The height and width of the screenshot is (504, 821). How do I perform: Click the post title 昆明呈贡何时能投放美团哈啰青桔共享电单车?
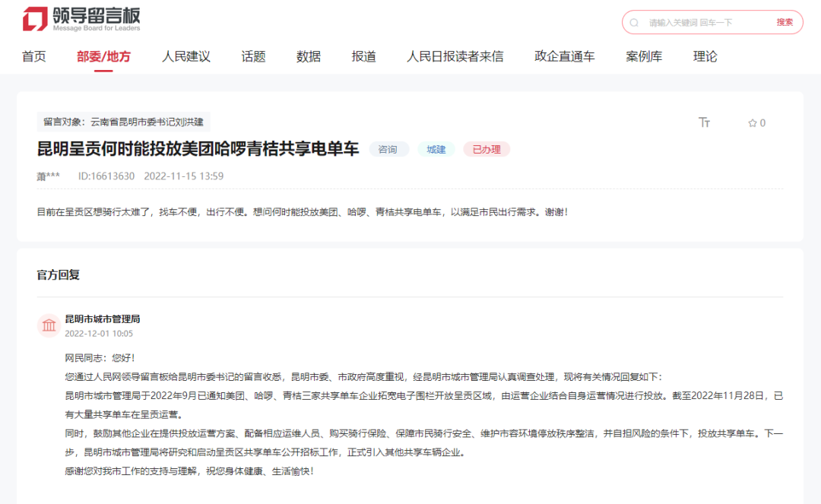(198, 149)
